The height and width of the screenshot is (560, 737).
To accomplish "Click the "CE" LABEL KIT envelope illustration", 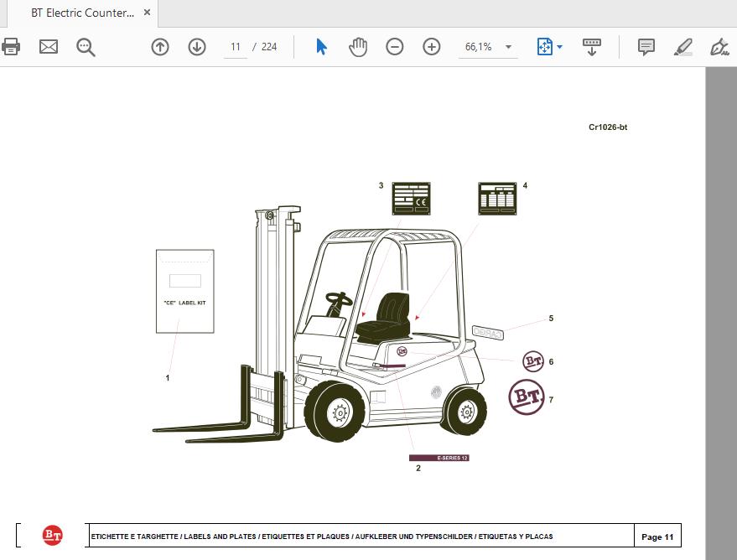I will click(185, 291).
